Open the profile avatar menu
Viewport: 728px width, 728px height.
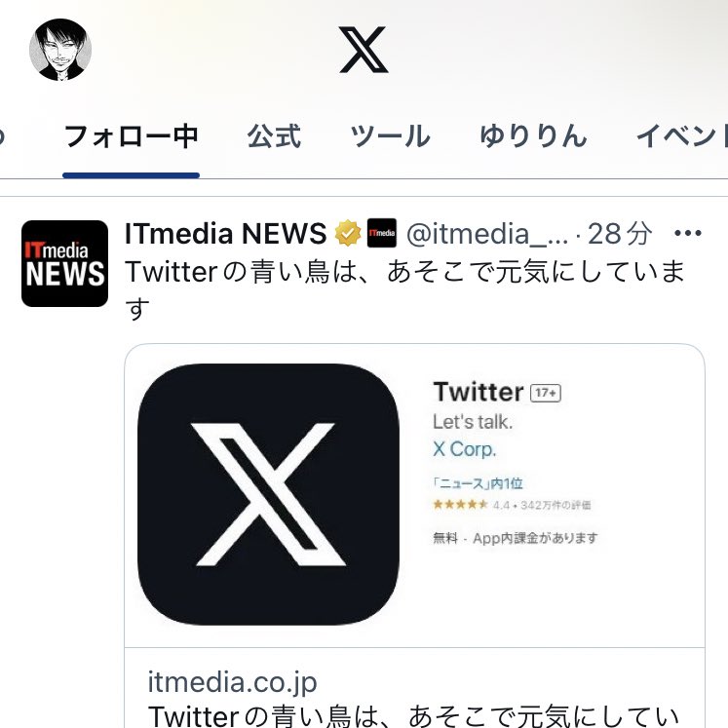pos(60,50)
